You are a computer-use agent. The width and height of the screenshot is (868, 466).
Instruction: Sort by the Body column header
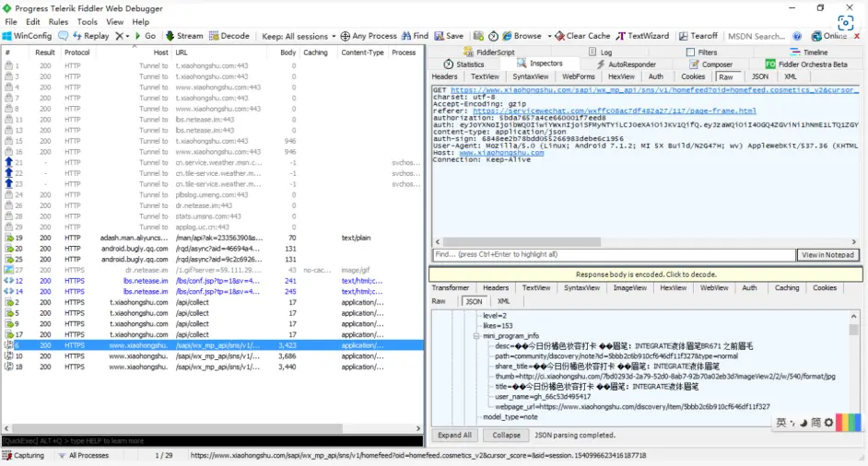287,52
